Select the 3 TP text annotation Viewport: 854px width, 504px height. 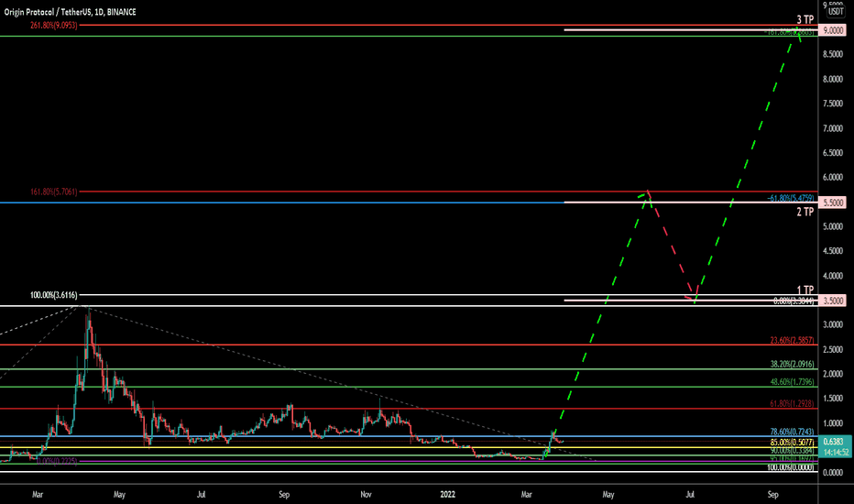pos(805,20)
